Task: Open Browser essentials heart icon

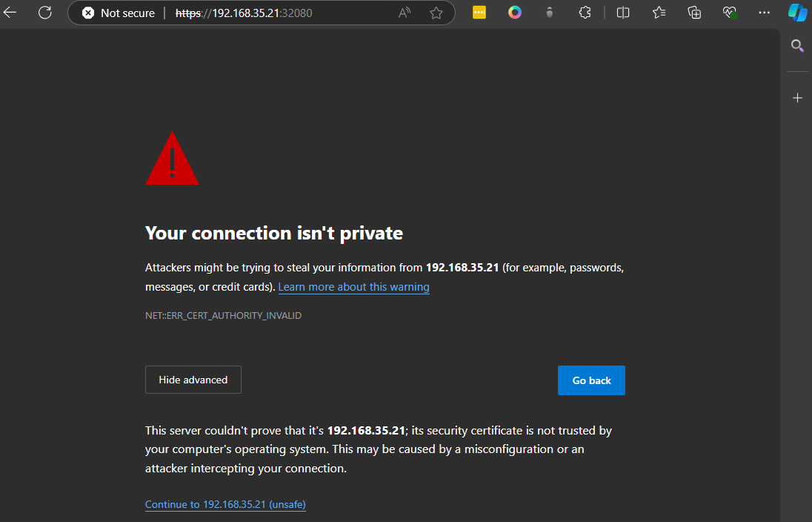Action: coord(730,13)
